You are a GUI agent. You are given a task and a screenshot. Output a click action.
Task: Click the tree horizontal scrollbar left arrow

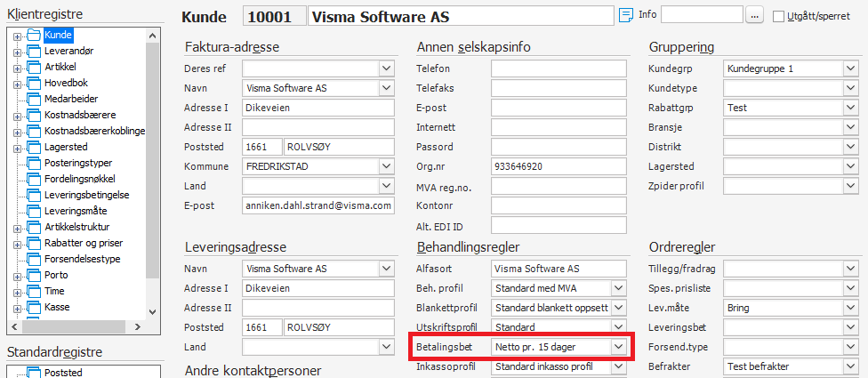[x=14, y=327]
